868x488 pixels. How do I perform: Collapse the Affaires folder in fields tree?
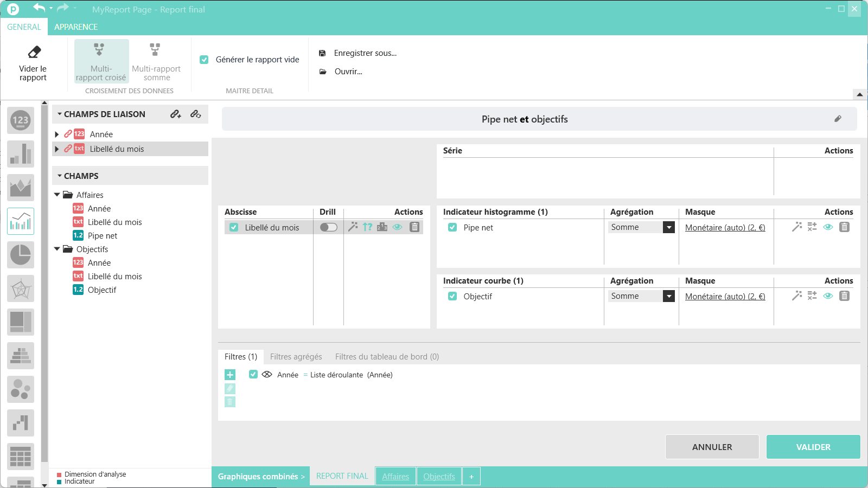57,195
